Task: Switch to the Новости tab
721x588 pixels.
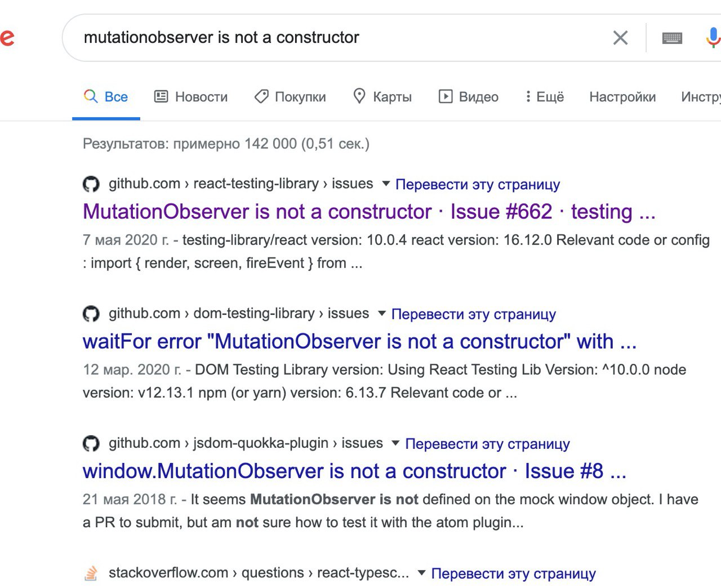Action: 191,97
